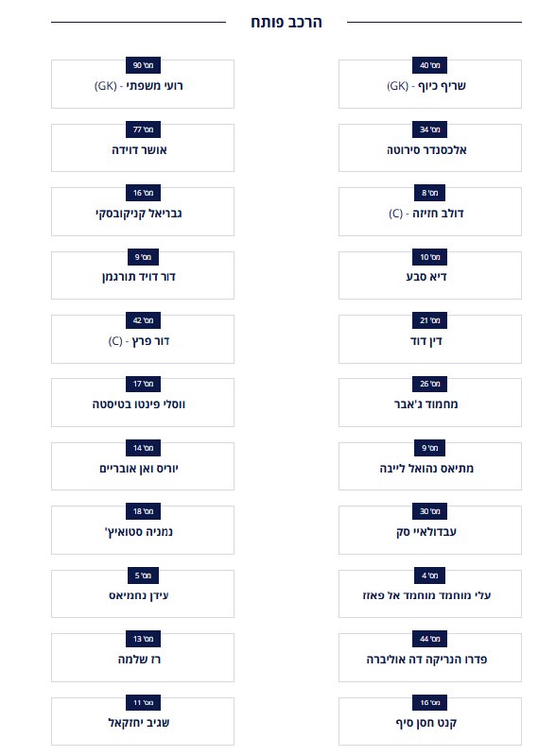Click the number 44 badge

[x=429, y=639]
